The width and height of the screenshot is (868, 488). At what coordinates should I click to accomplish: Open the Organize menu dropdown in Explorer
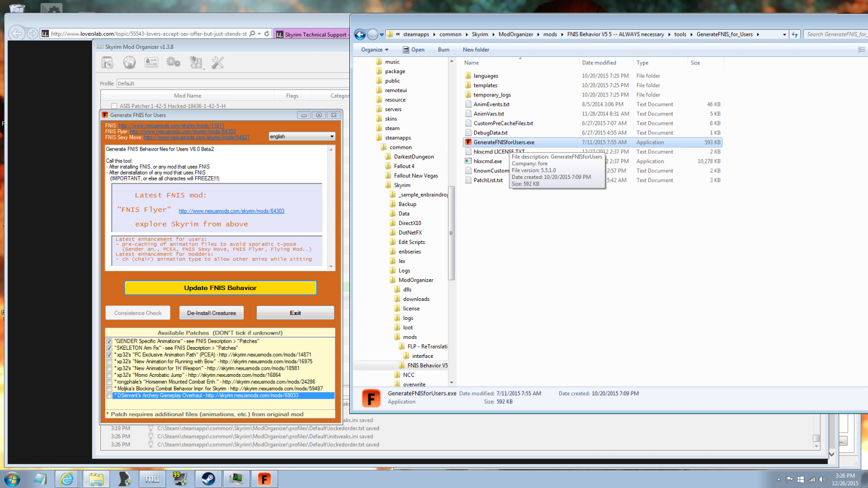click(x=374, y=50)
